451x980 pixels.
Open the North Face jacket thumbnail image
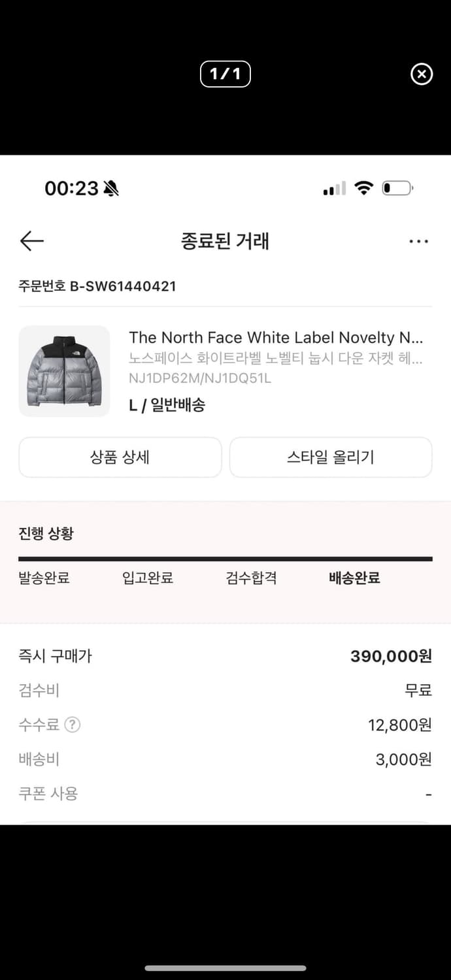click(x=64, y=371)
